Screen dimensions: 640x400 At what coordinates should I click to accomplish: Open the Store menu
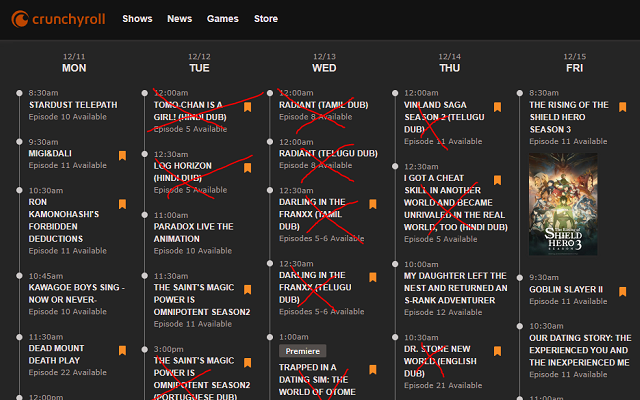pos(266,19)
